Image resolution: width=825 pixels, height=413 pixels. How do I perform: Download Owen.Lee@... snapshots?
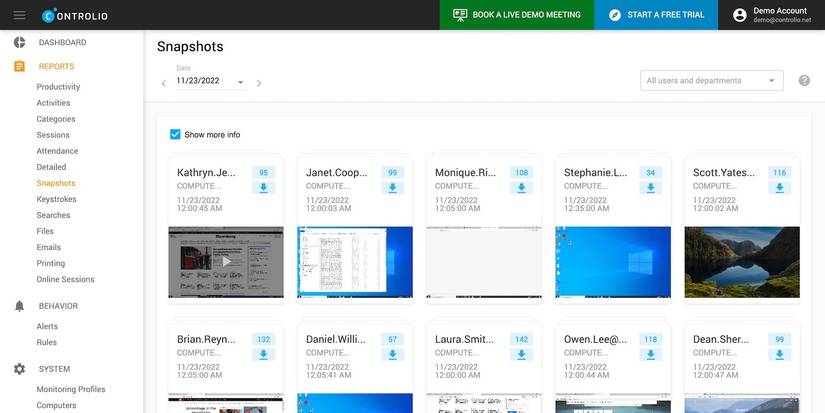[650, 355]
